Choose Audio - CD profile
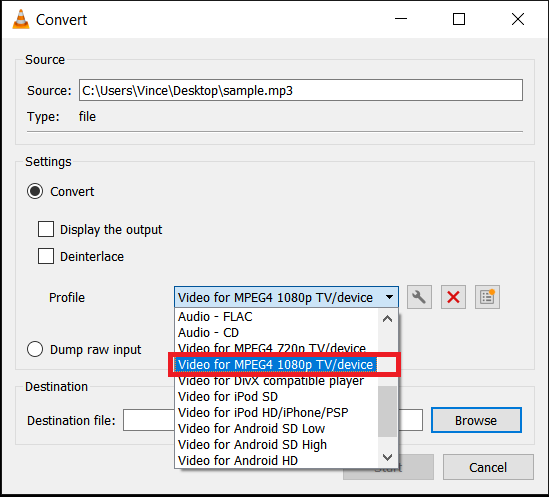This screenshot has height=497, width=549. 276,332
